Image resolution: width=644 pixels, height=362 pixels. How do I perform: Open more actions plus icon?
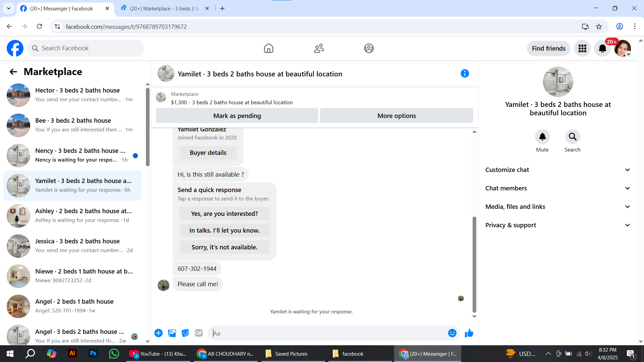pos(158,333)
